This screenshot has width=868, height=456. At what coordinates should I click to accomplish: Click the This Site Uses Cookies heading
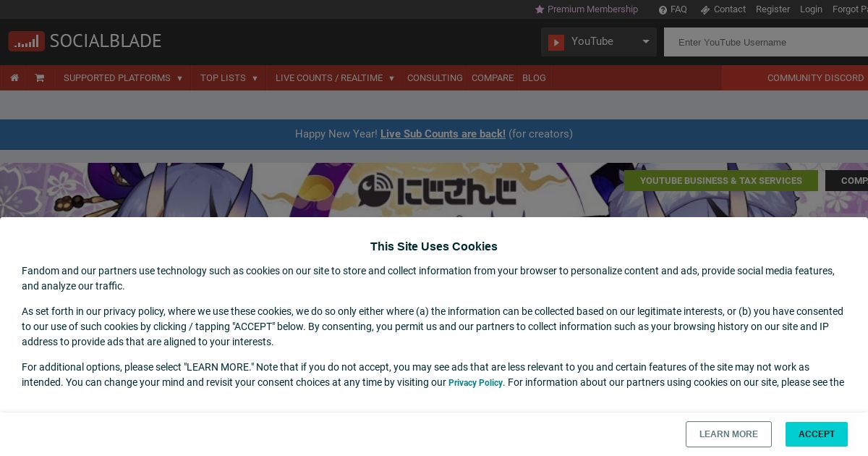[434, 247]
